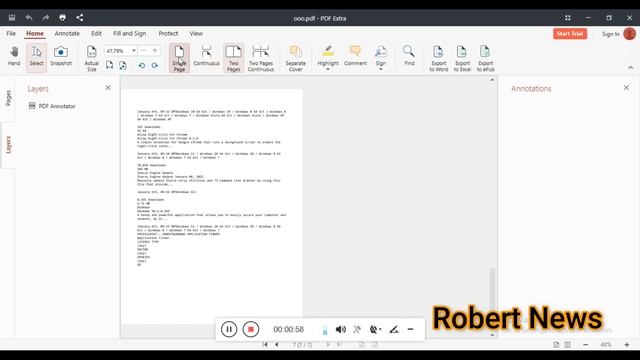Open the Protect tab
The height and width of the screenshot is (360, 640).
tap(168, 33)
